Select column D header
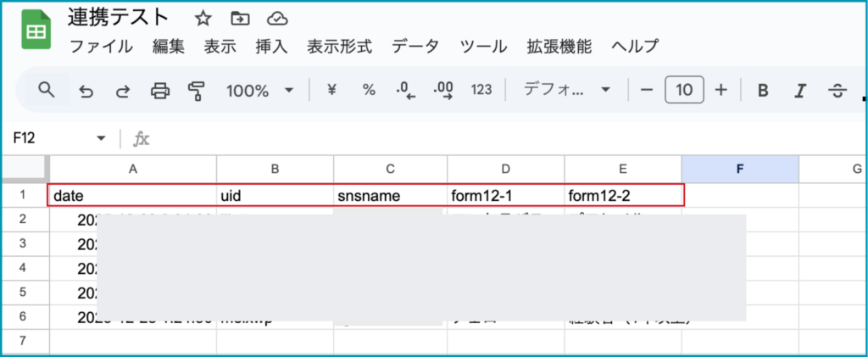 tap(506, 168)
